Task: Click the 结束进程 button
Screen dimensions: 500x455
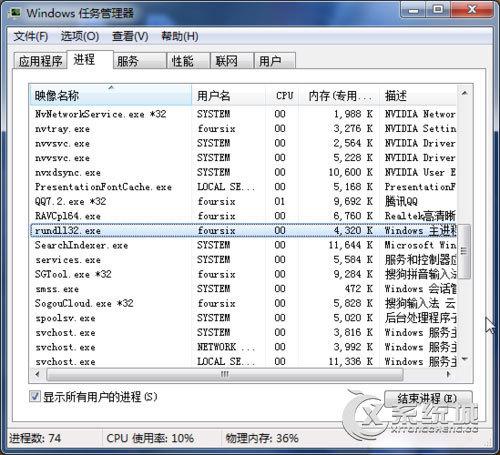Action: pyautogui.click(x=428, y=399)
